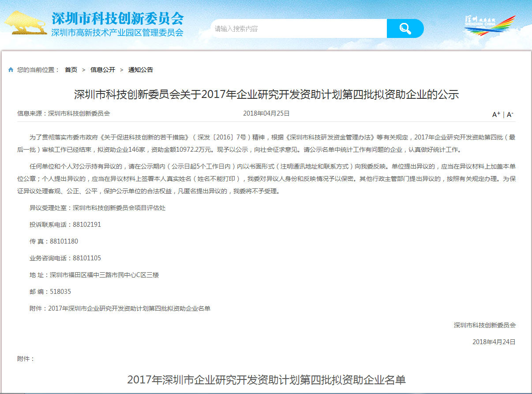532x394 pixels.
Task: Click the home icon in the breadcrumb bar
Action: [10, 69]
